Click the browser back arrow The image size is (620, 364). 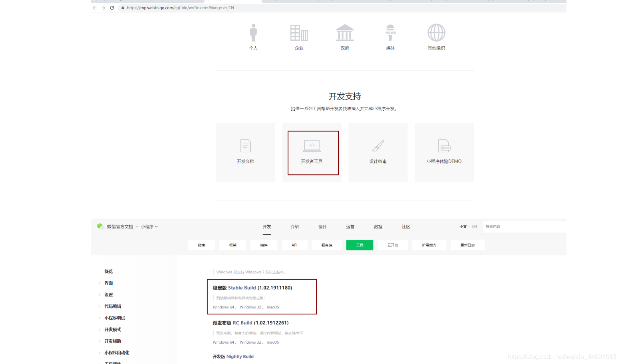(95, 8)
